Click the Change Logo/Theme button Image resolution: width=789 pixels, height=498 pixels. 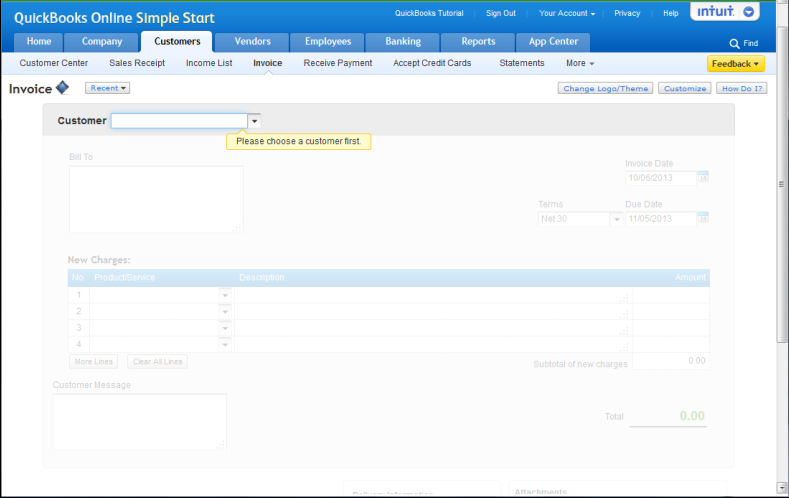[605, 89]
